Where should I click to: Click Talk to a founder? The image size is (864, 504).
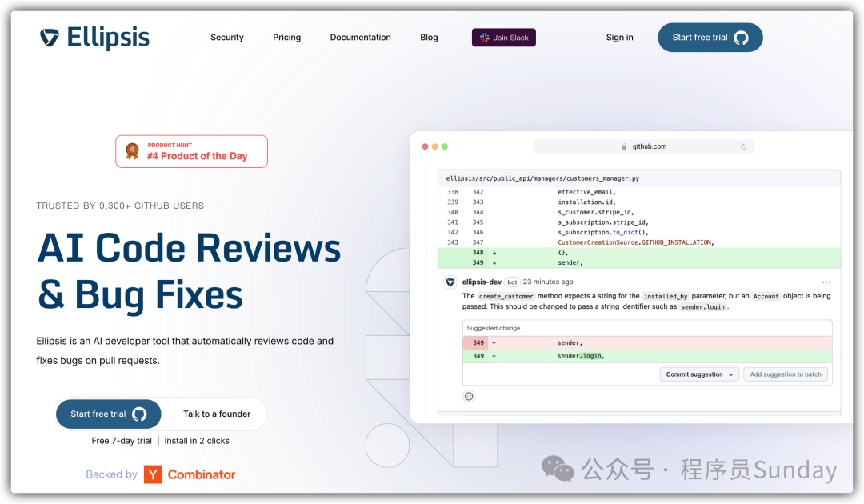coord(217,414)
